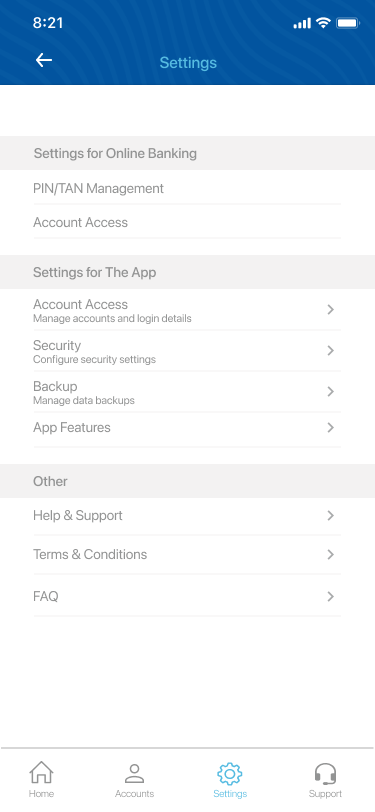The width and height of the screenshot is (375, 812).
Task: Open the Home tab icon
Action: click(41, 773)
